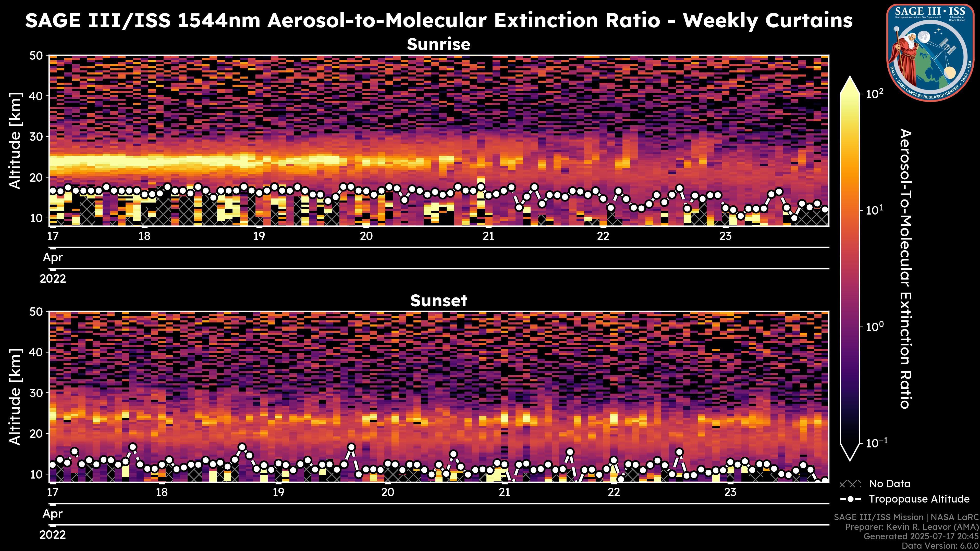Click the Tropopause Altitude legend marker
The image size is (980, 551).
[850, 499]
